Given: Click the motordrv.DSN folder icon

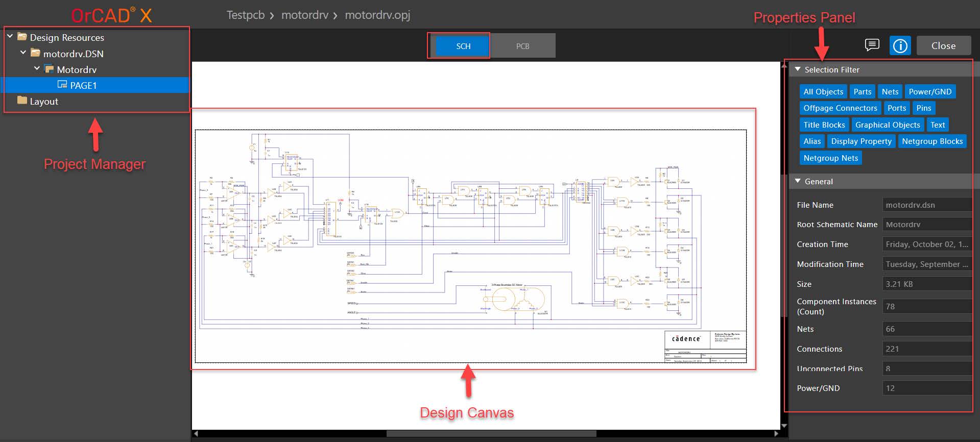Looking at the screenshot, I should pos(35,53).
